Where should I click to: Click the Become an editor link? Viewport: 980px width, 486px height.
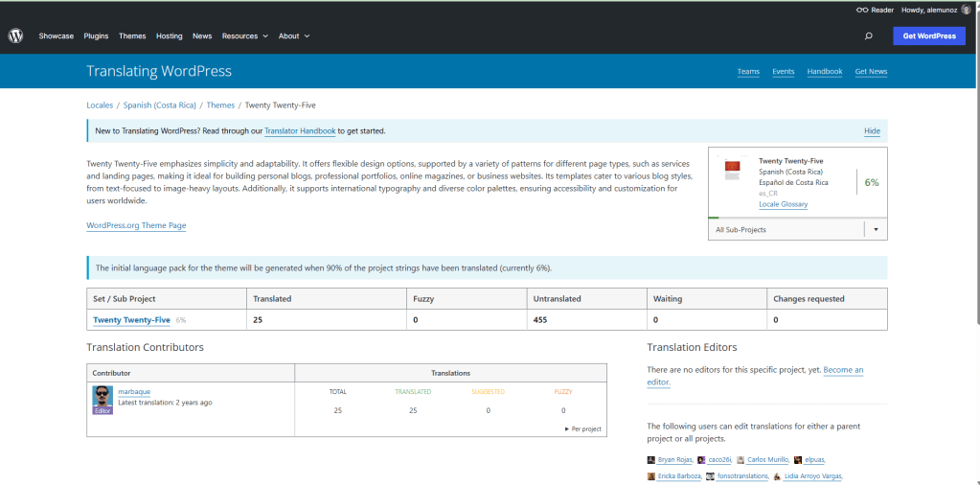pos(756,376)
